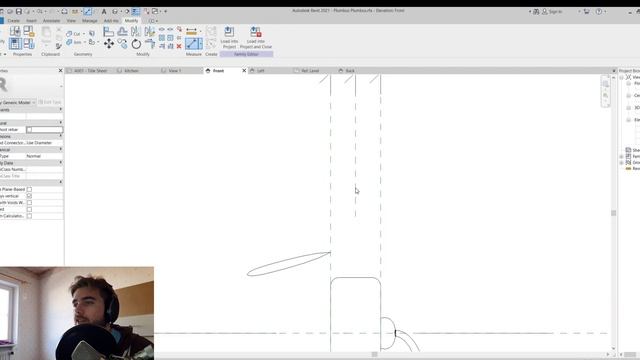Select the Move tool
The image size is (640, 360).
click(x=109, y=43)
